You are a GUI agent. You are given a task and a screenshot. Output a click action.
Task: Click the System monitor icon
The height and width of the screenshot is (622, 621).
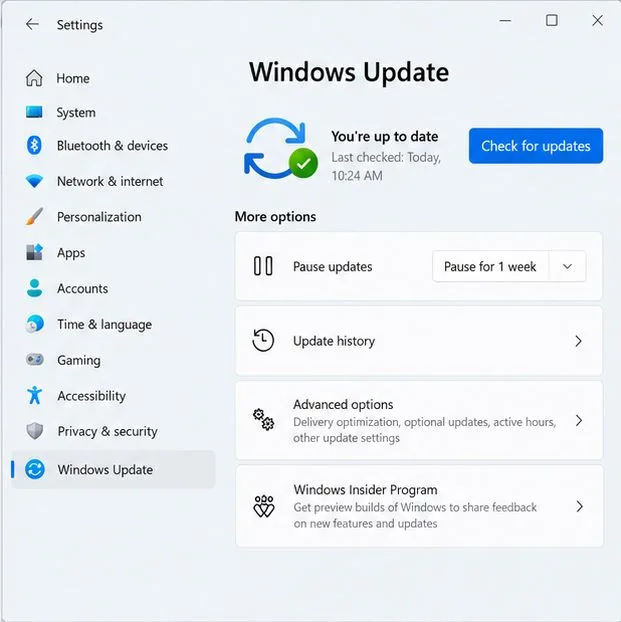[x=34, y=112]
